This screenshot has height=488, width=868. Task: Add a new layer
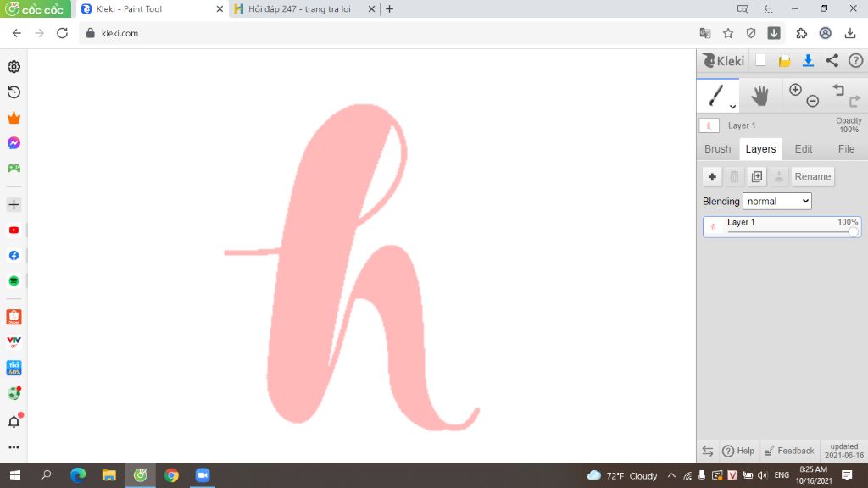click(x=712, y=176)
